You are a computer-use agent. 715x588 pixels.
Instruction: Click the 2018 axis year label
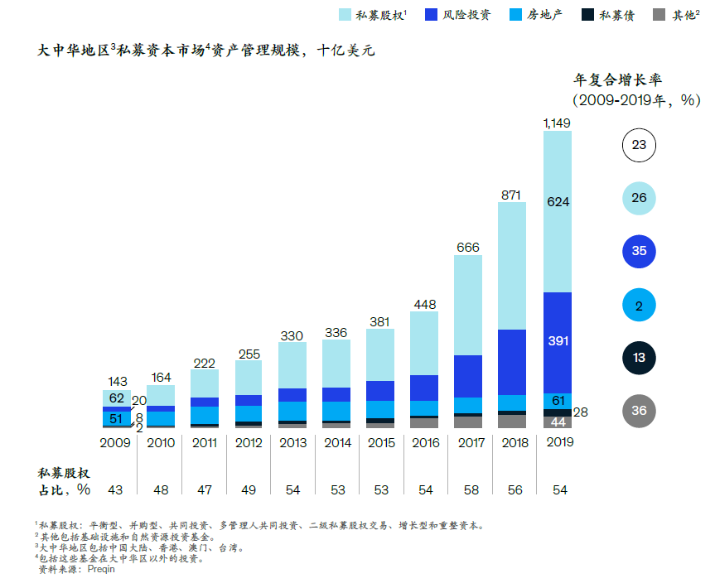tap(515, 442)
